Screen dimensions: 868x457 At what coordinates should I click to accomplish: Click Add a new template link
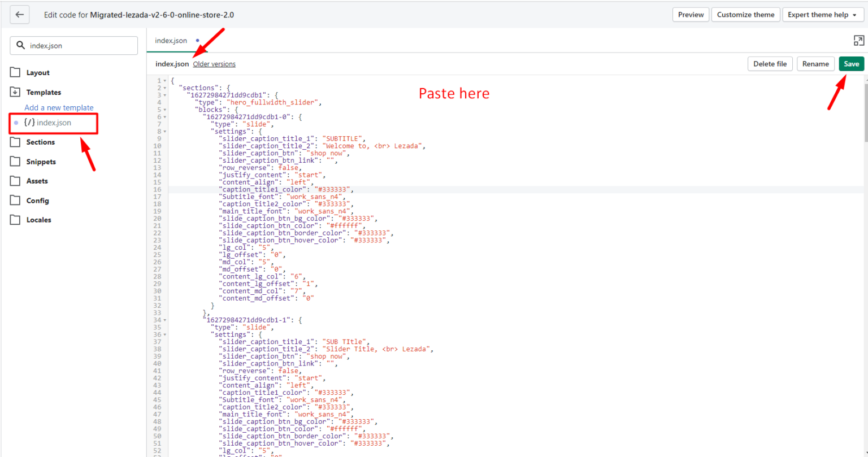click(59, 107)
